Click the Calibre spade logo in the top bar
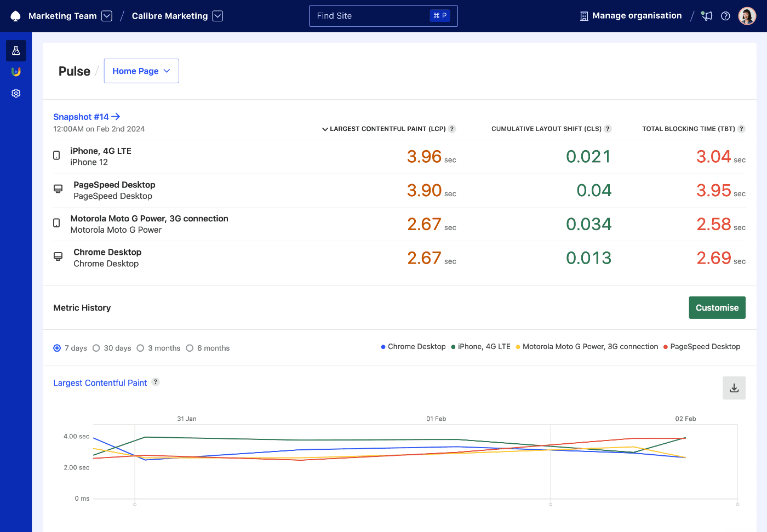767x532 pixels. coord(15,15)
